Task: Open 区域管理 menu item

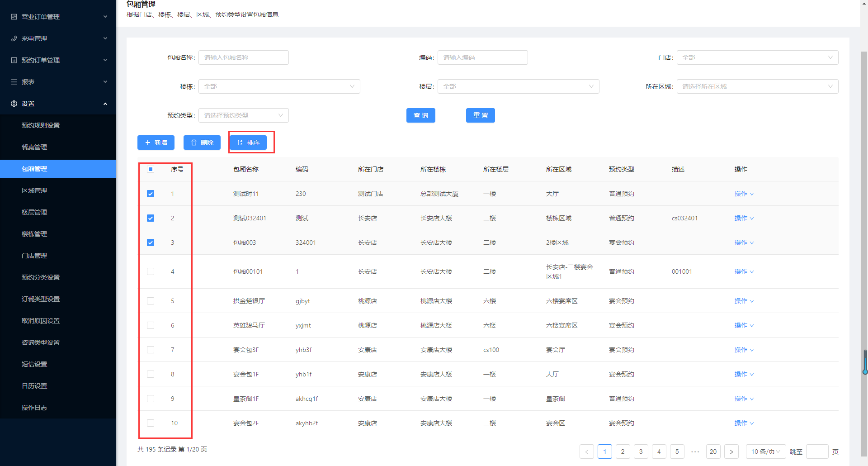Action: coord(58,190)
